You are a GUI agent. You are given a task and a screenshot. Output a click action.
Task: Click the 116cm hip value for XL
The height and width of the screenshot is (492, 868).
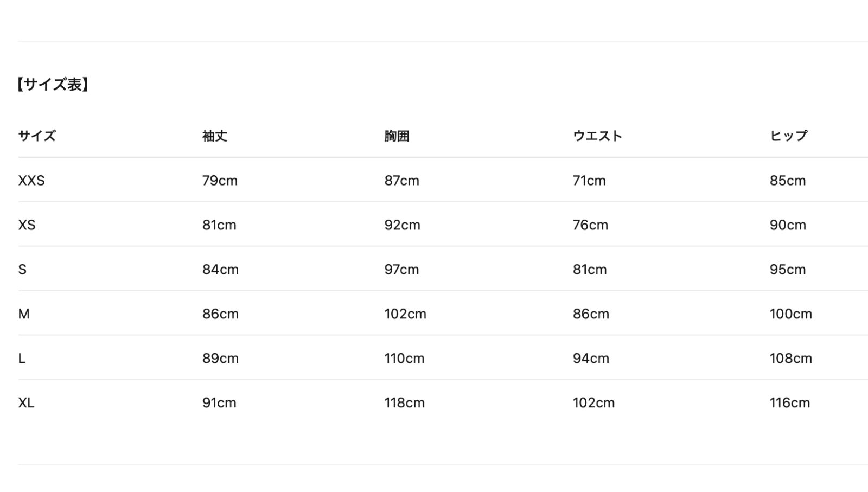click(789, 403)
